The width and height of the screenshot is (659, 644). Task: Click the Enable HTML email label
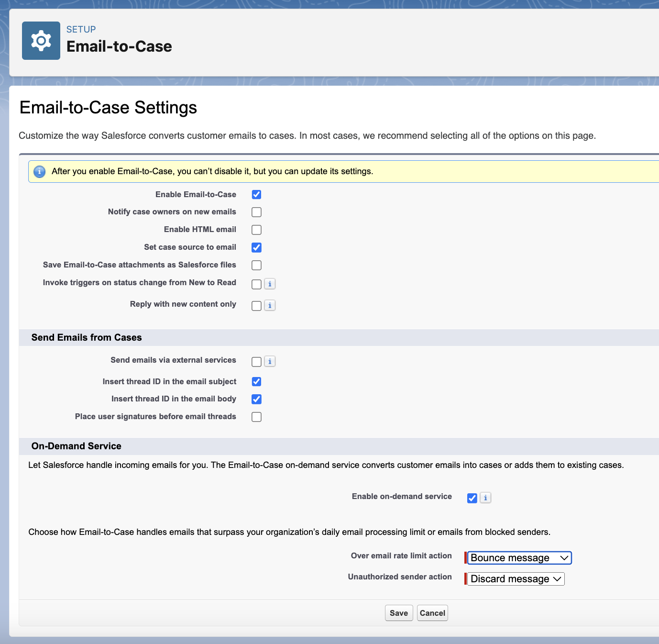pyautogui.click(x=200, y=229)
